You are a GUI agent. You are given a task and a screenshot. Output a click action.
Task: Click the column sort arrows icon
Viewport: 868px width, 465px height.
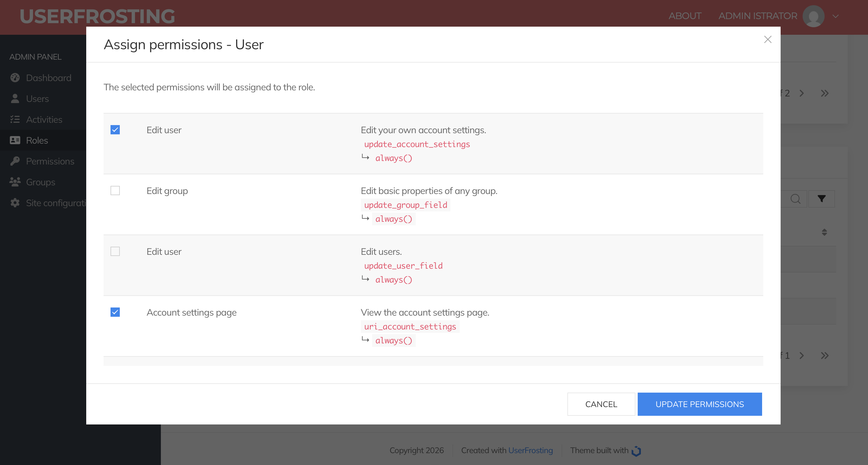pos(824,232)
